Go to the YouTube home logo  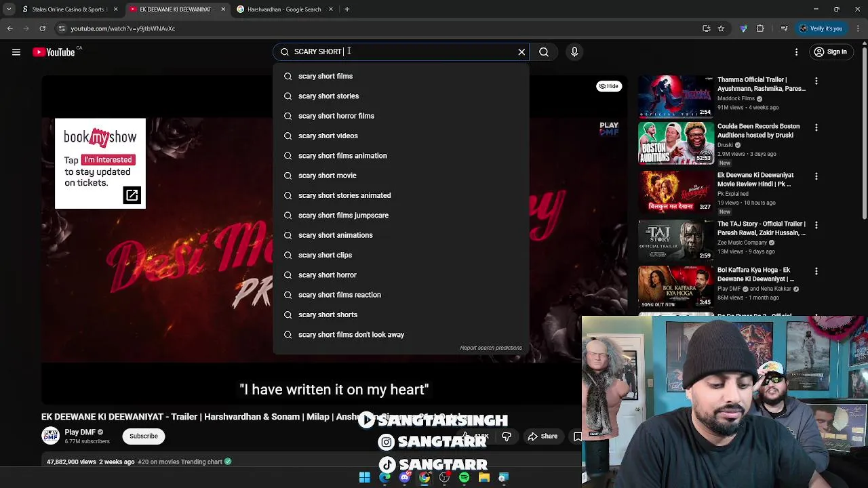coord(54,52)
